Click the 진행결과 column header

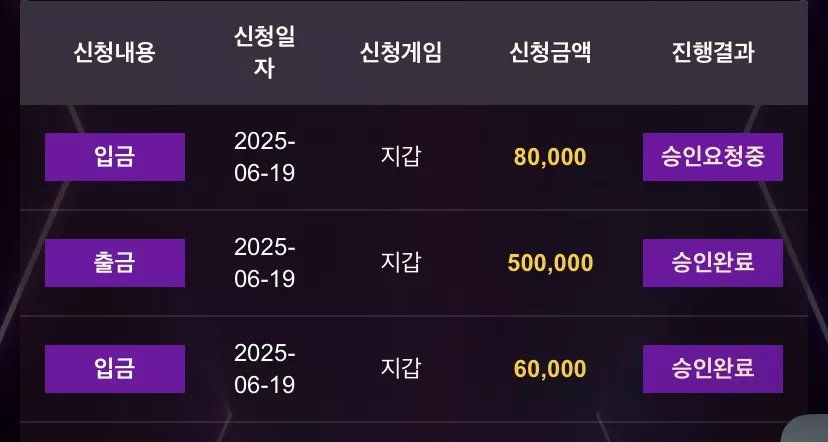click(x=713, y=52)
